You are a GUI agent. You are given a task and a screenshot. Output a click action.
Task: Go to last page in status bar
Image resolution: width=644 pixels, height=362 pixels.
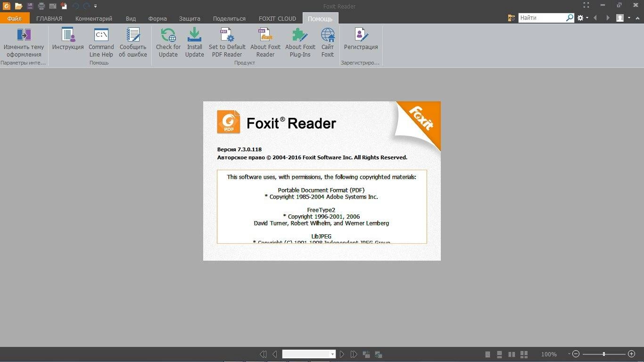[x=354, y=354]
